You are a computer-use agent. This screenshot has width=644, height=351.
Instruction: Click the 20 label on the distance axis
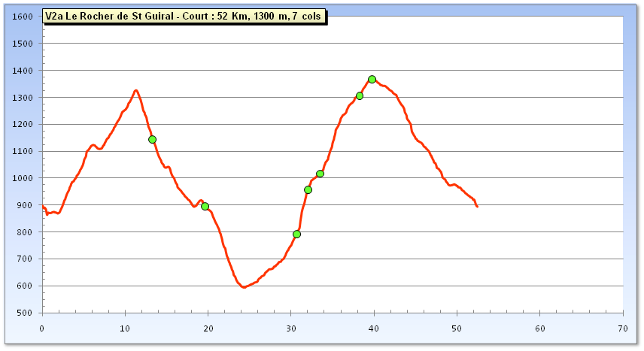[208, 328]
